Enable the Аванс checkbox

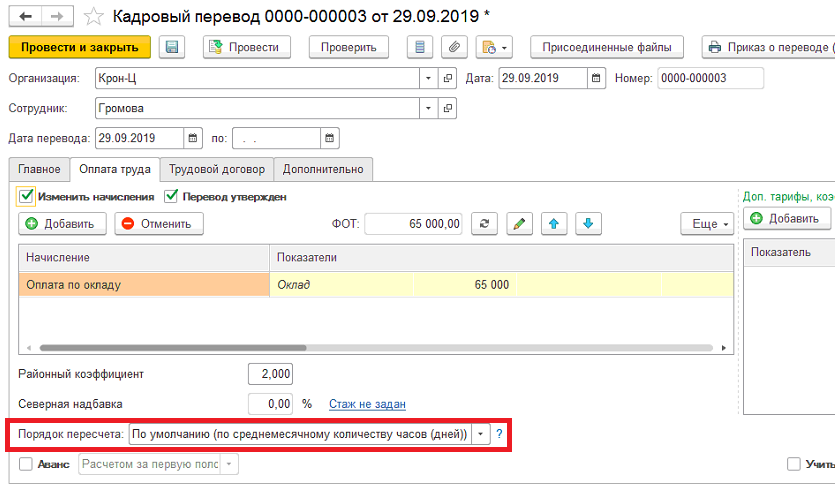[26, 464]
